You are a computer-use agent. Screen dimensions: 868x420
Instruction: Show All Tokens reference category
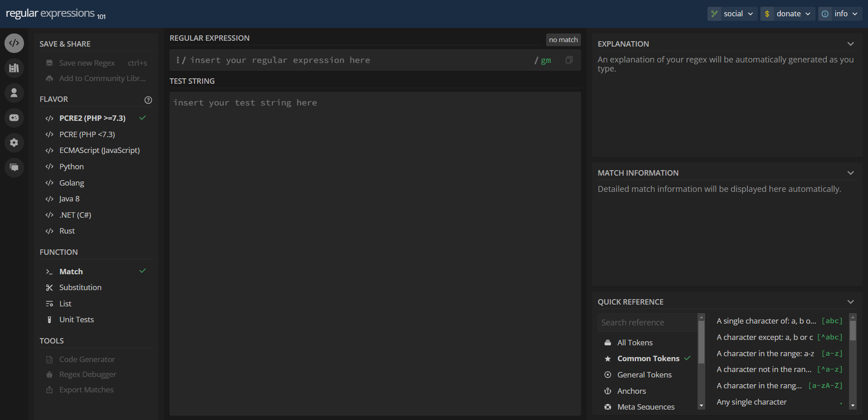[x=647, y=343]
